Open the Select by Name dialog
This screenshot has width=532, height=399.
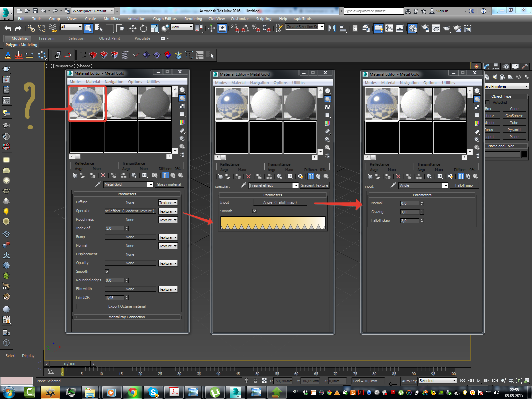click(x=99, y=28)
